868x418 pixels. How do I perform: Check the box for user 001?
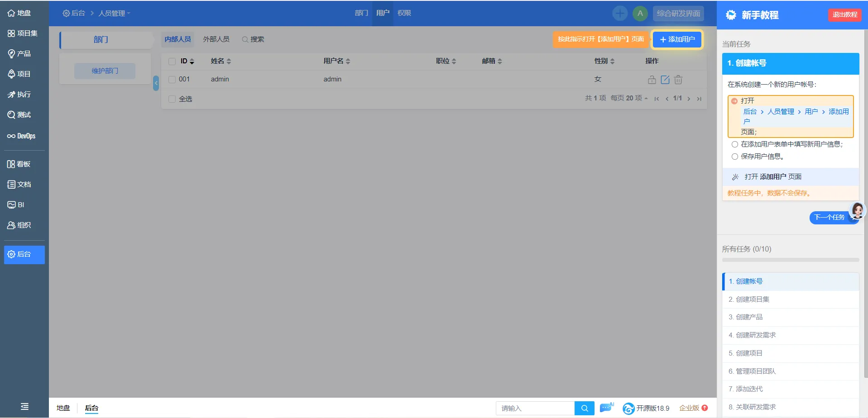point(172,80)
